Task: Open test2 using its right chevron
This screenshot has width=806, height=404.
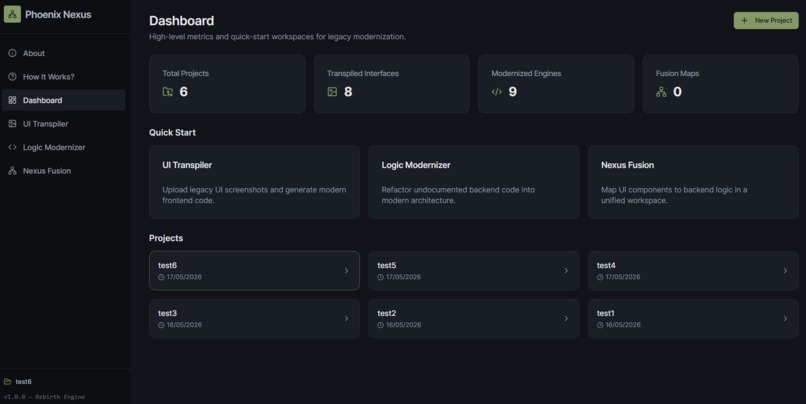Action: pos(566,318)
